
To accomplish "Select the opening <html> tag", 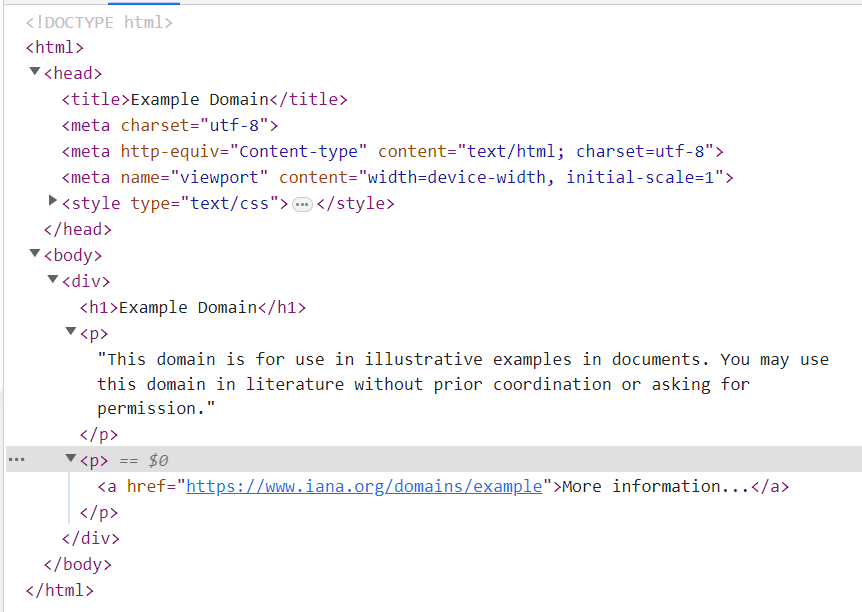I will point(54,47).
